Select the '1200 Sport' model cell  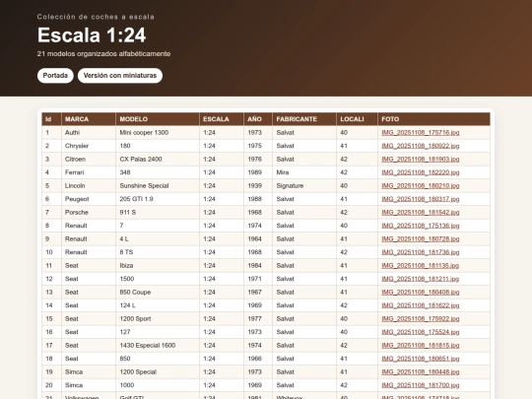coord(158,319)
